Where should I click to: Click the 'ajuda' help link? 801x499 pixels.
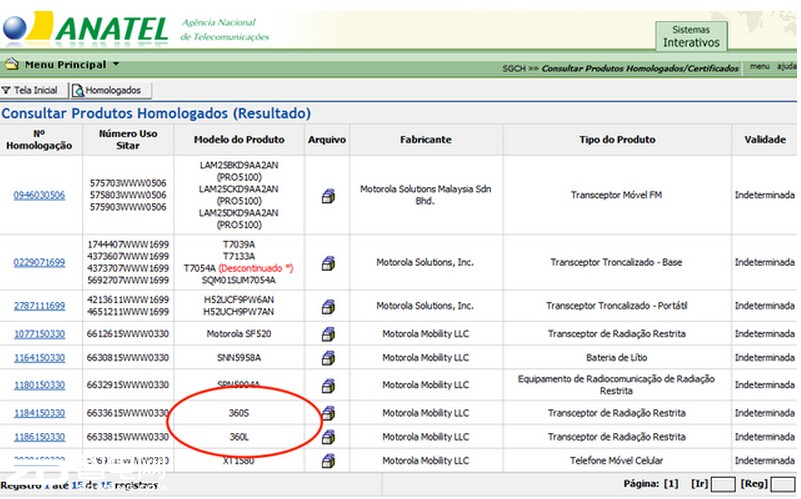point(786,66)
